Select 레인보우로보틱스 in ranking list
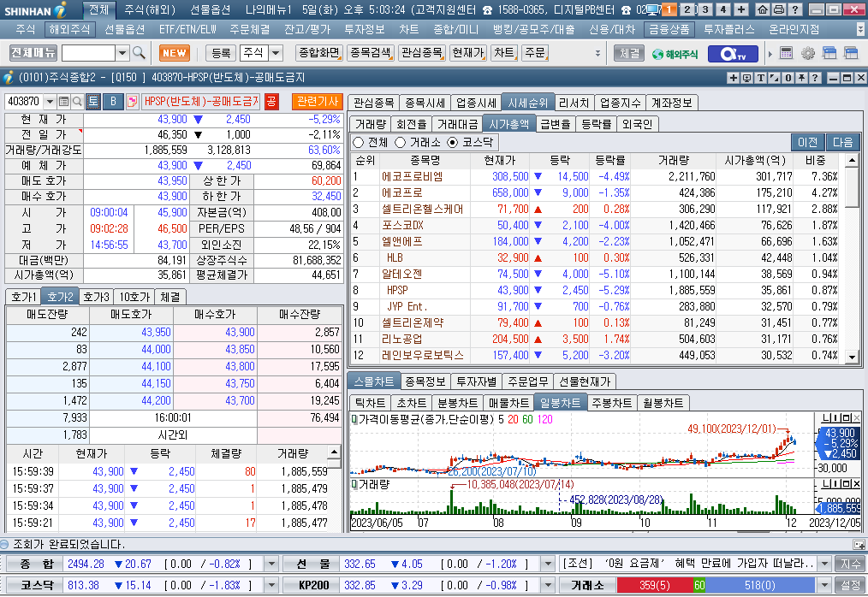Image resolution: width=868 pixels, height=597 pixels. (422, 355)
